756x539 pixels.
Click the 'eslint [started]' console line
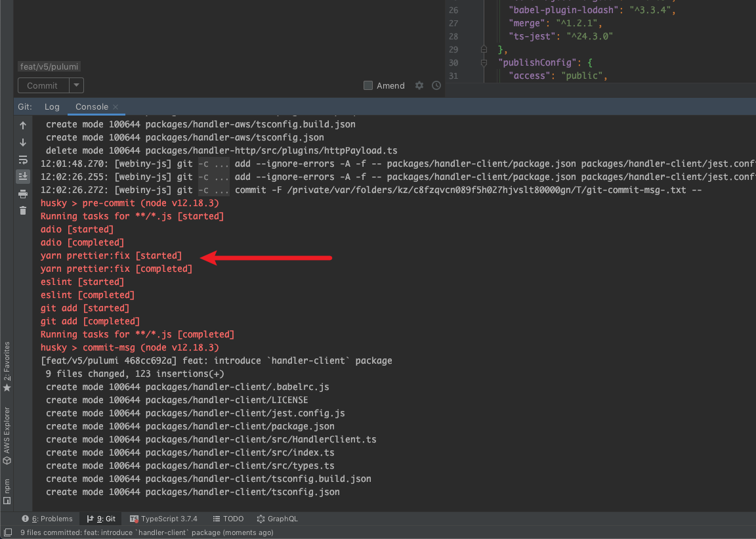tap(82, 282)
